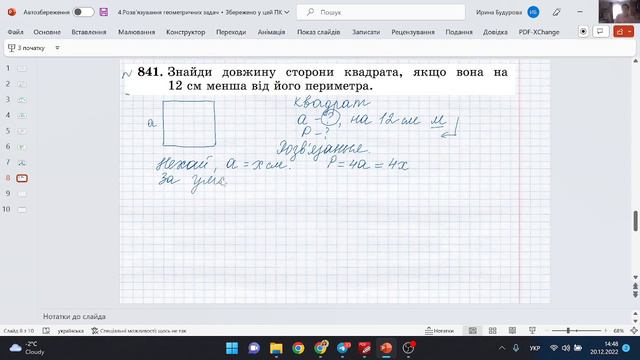Select slide 8 thumbnail
Image resolution: width=640 pixels, height=360 pixels.
(x=22, y=178)
